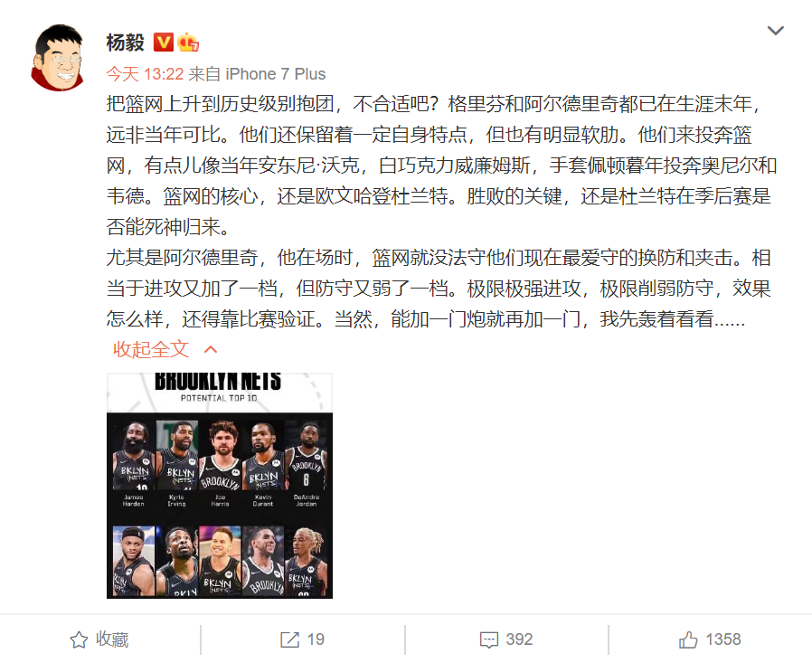The width and height of the screenshot is (812, 663).
Task: Collapse the post with 收起全文
Action: [x=151, y=349]
